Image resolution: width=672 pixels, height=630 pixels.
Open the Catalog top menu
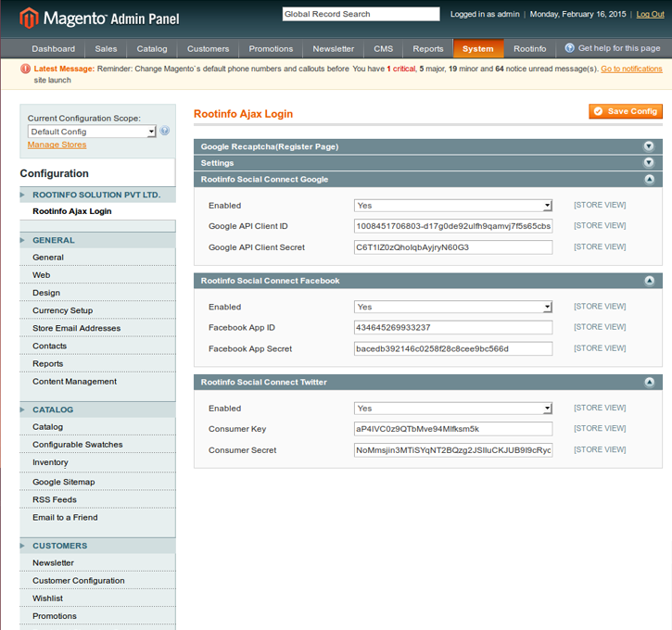pos(152,49)
